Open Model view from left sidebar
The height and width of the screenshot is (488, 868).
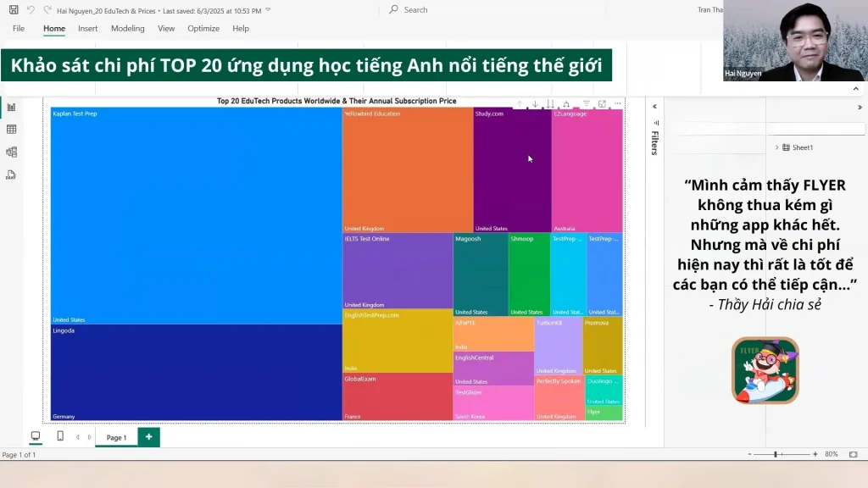[x=12, y=152]
